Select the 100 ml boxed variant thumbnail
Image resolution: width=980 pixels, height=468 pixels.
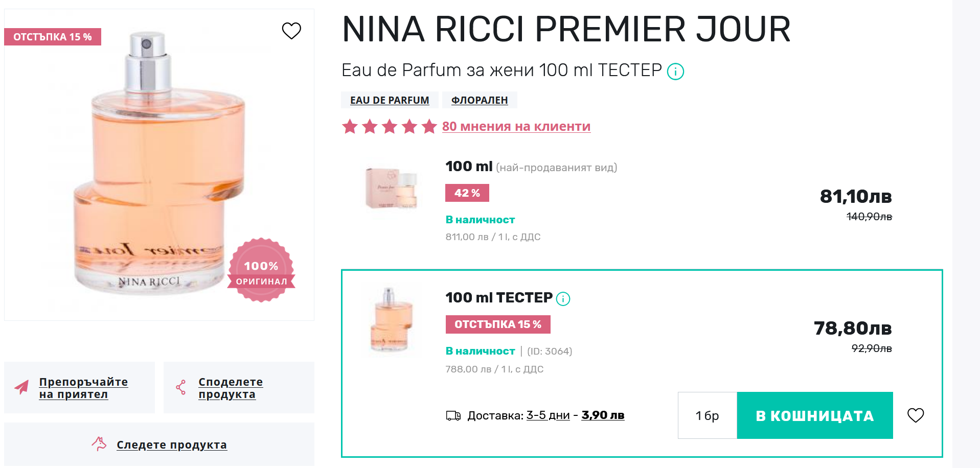(x=392, y=188)
